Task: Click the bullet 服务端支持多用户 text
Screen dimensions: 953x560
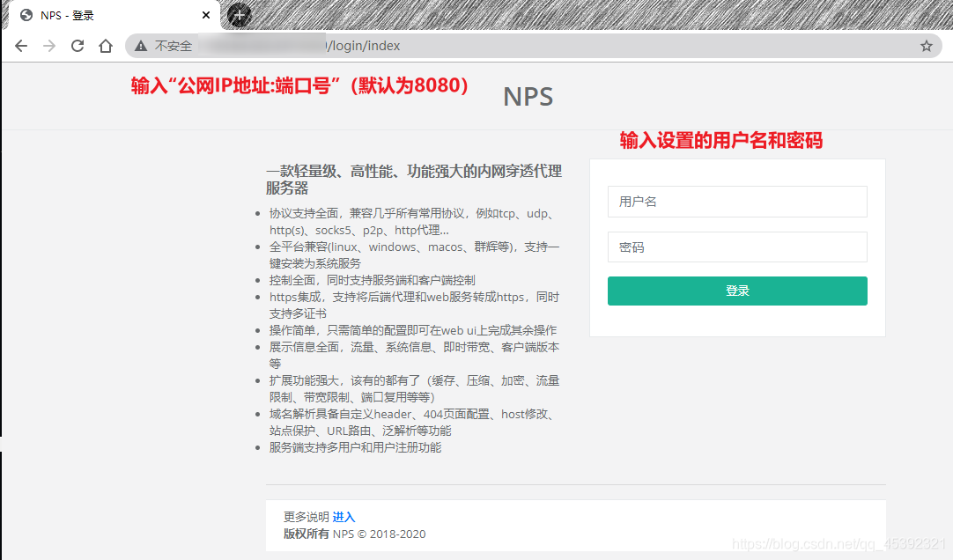Action: tap(355, 447)
